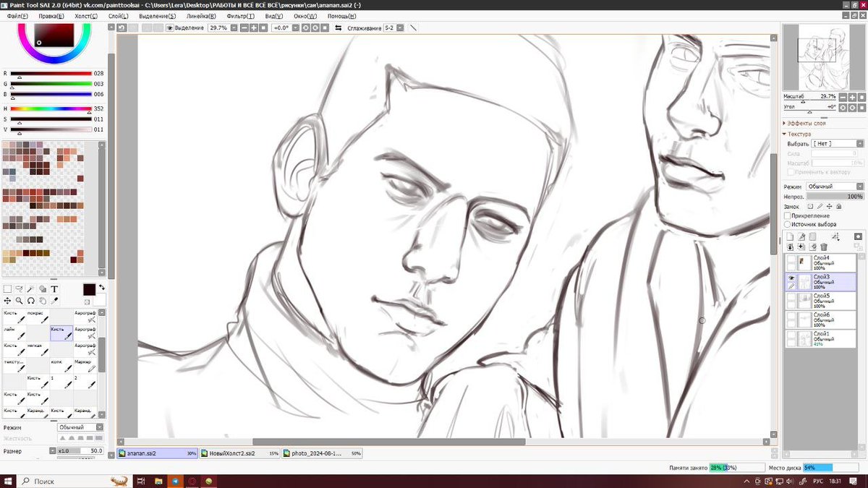868x488 pixels.
Task: Switch to the НовыйХолст2.sai2 document tab
Action: [x=239, y=453]
